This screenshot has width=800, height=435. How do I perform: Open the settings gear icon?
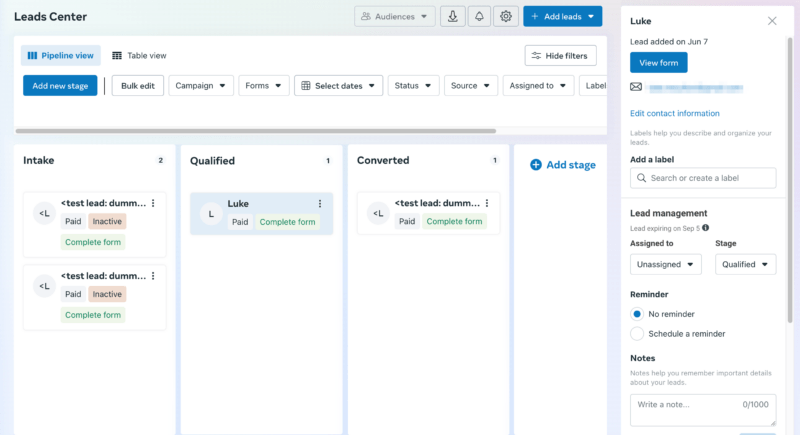tap(506, 17)
